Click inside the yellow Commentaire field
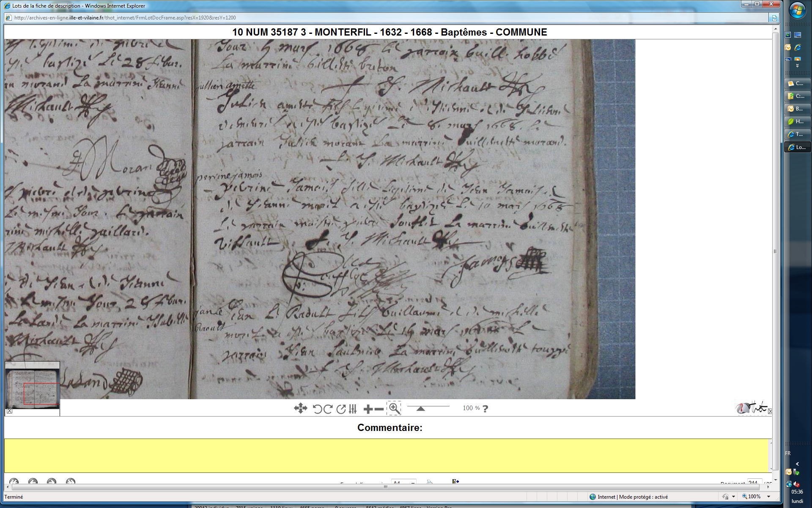The width and height of the screenshot is (812, 508). (x=387, y=456)
